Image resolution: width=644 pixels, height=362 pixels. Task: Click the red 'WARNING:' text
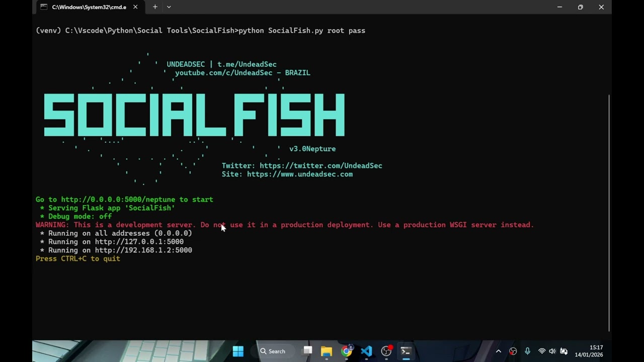coord(52,225)
